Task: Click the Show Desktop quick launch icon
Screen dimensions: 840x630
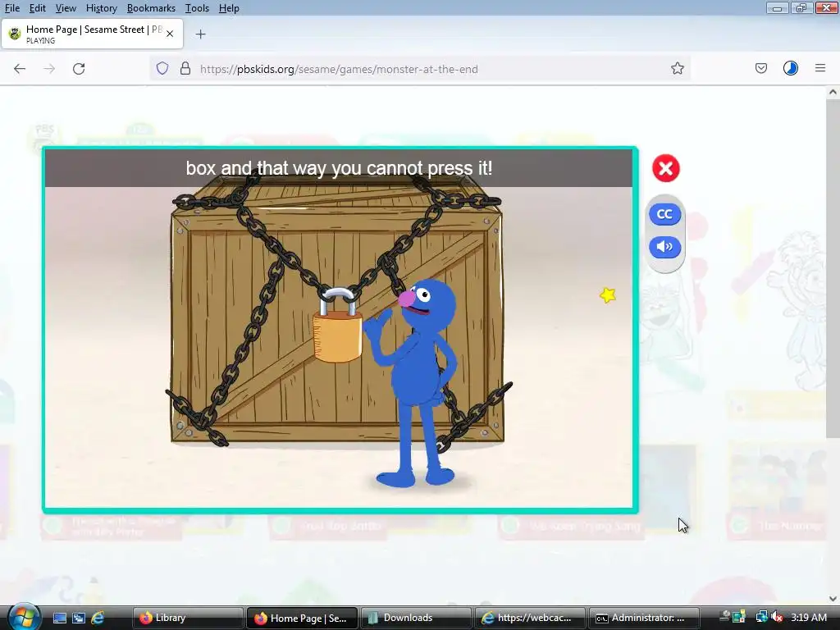Action: tap(59, 619)
